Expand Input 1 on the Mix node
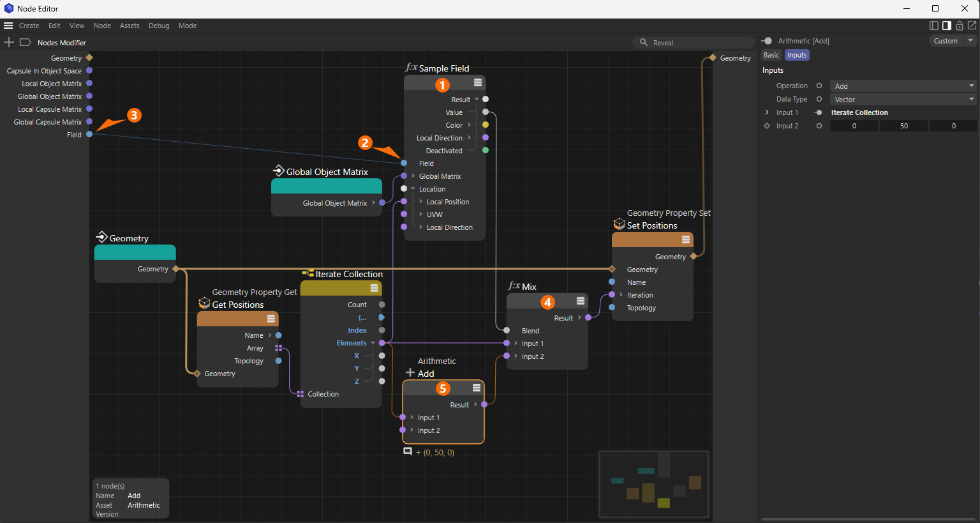980x523 pixels. click(516, 343)
